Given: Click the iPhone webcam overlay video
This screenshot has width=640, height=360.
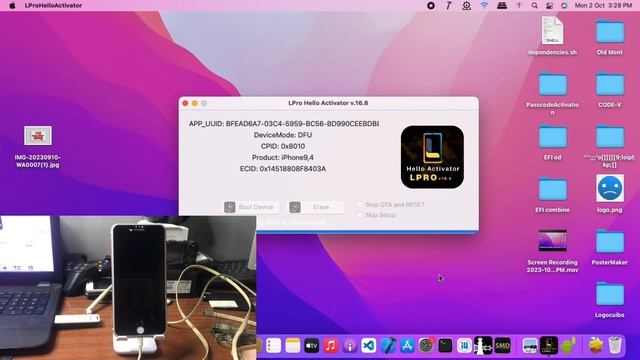Looking at the screenshot, I should tap(128, 288).
